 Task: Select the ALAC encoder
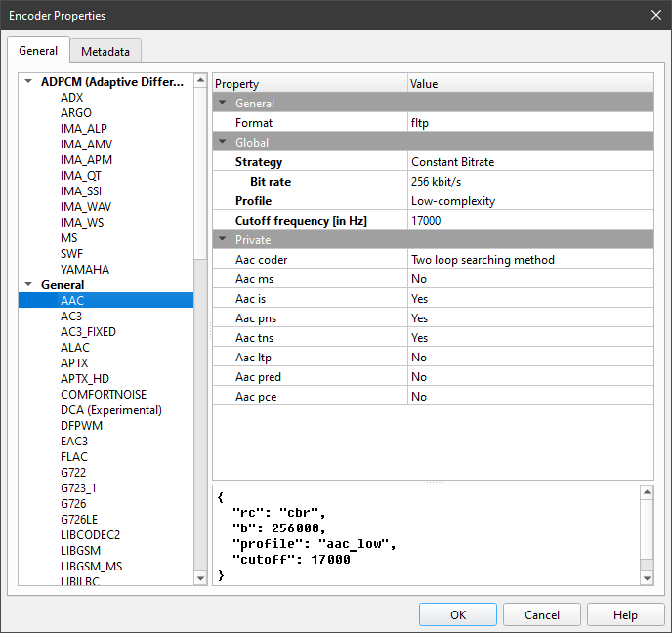74,348
